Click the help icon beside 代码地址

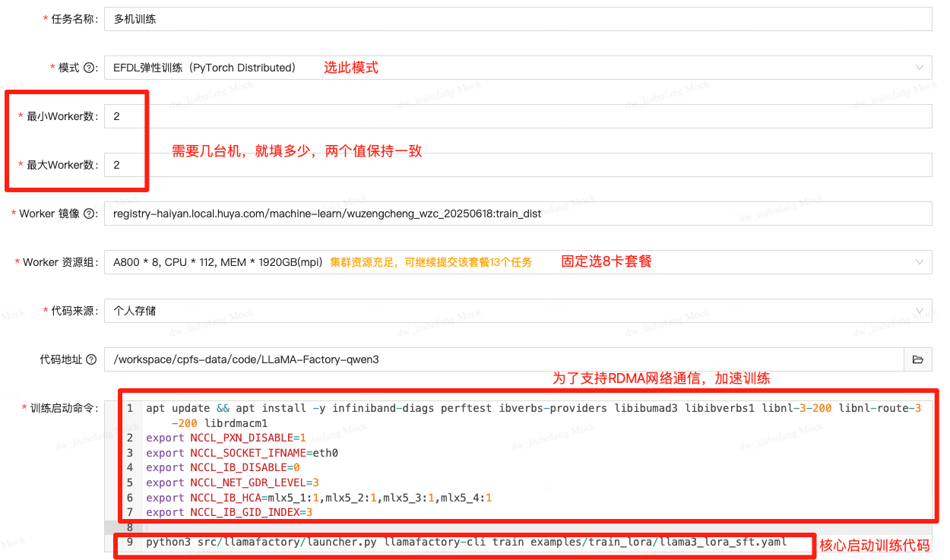point(91,360)
